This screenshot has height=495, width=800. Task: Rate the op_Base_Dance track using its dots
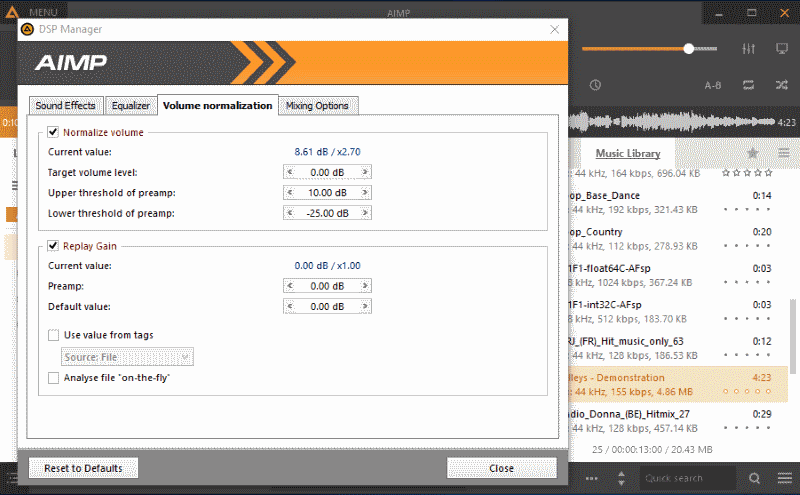[x=747, y=210]
